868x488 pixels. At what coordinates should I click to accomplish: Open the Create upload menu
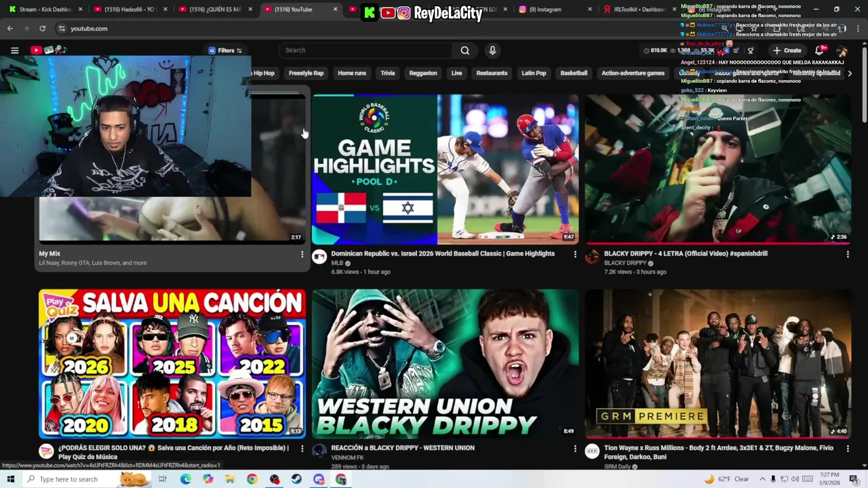coord(787,50)
